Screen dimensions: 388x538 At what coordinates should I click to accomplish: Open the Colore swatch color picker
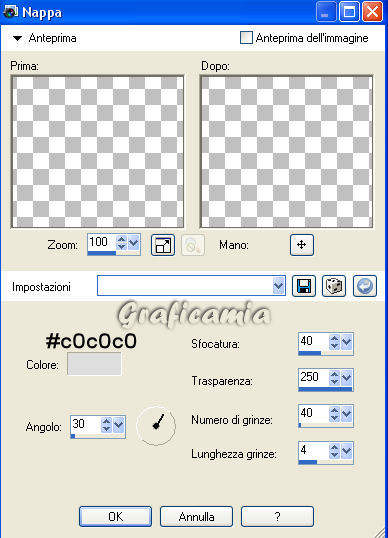pyautogui.click(x=94, y=364)
